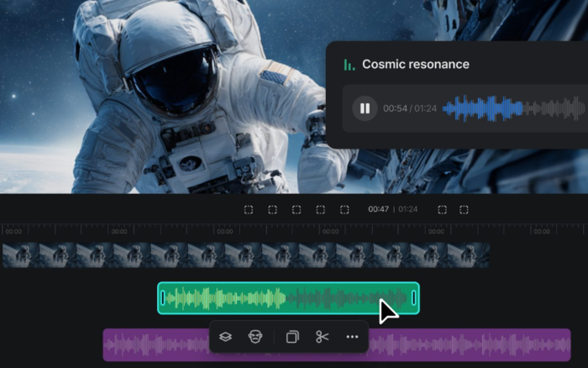Viewport: 588px width, 368px height.
Task: Click the right trim handle of green audio clip
Action: tap(413, 298)
